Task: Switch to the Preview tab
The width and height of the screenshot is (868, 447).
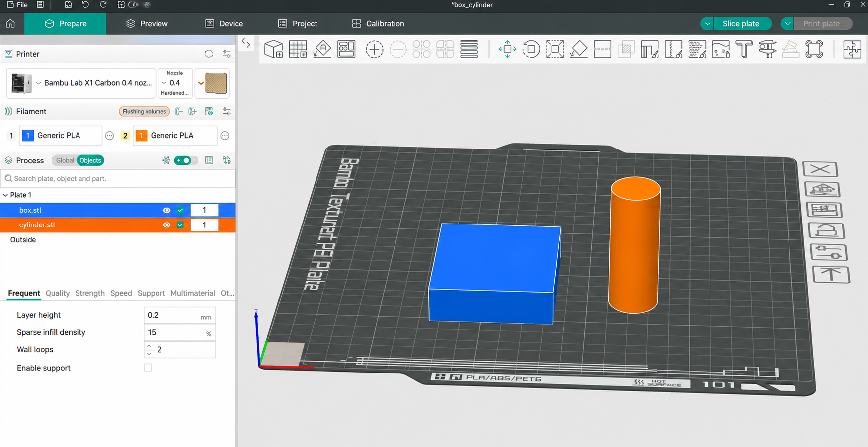Action: click(147, 24)
